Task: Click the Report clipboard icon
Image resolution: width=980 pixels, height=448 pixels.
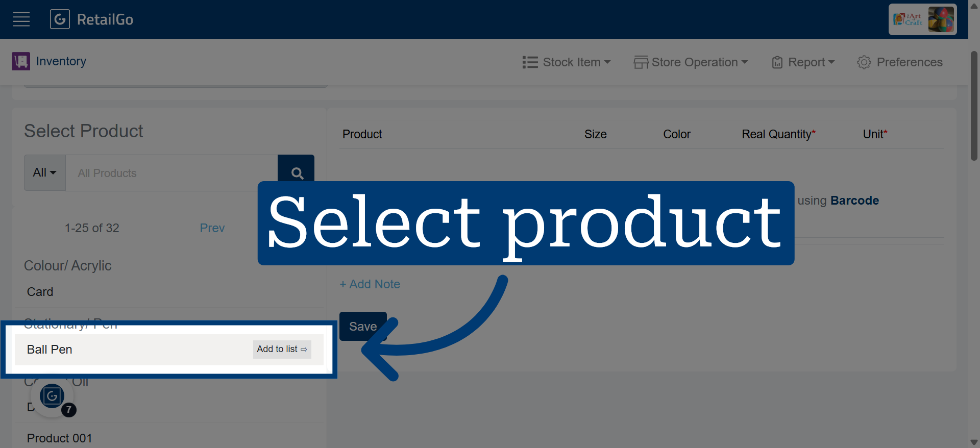Action: [x=777, y=62]
